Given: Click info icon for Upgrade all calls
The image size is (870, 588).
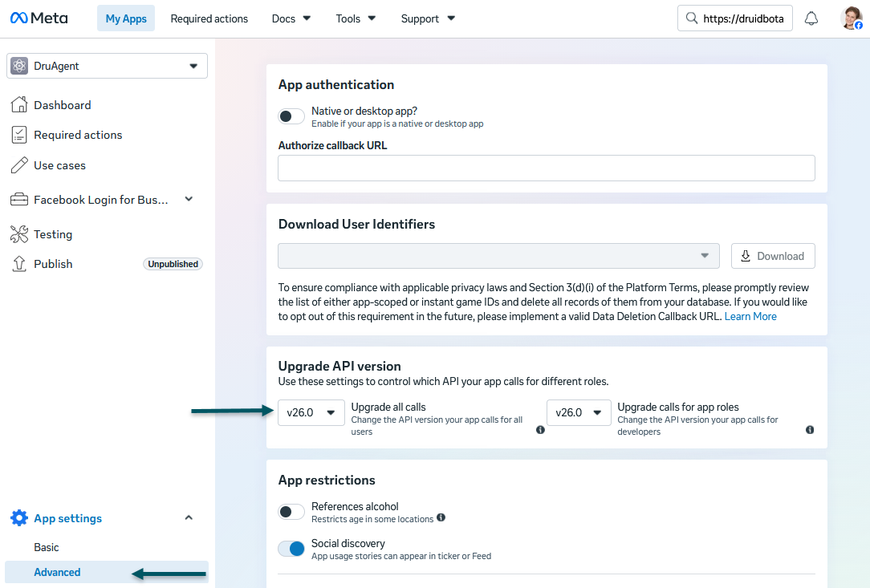Looking at the screenshot, I should [x=540, y=430].
